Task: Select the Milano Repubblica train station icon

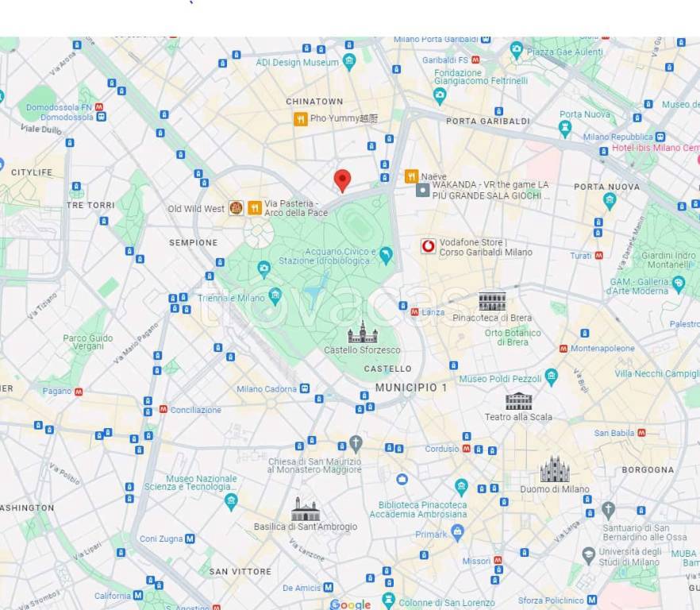Action: 660,137
